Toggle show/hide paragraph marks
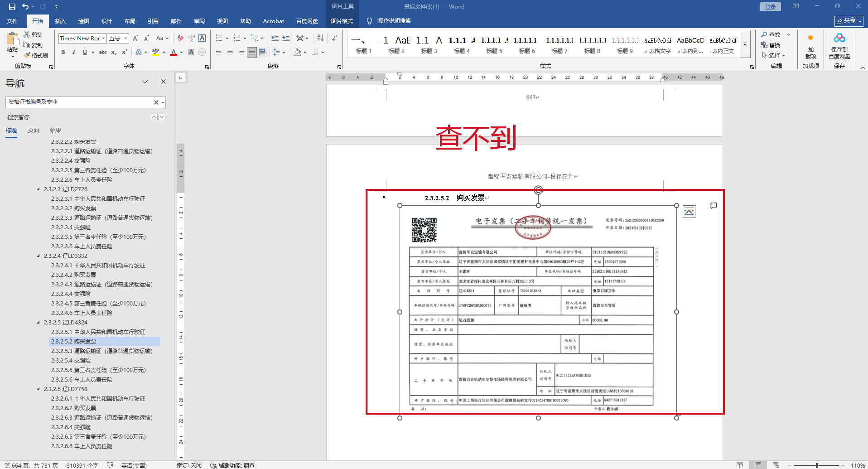 [334, 39]
